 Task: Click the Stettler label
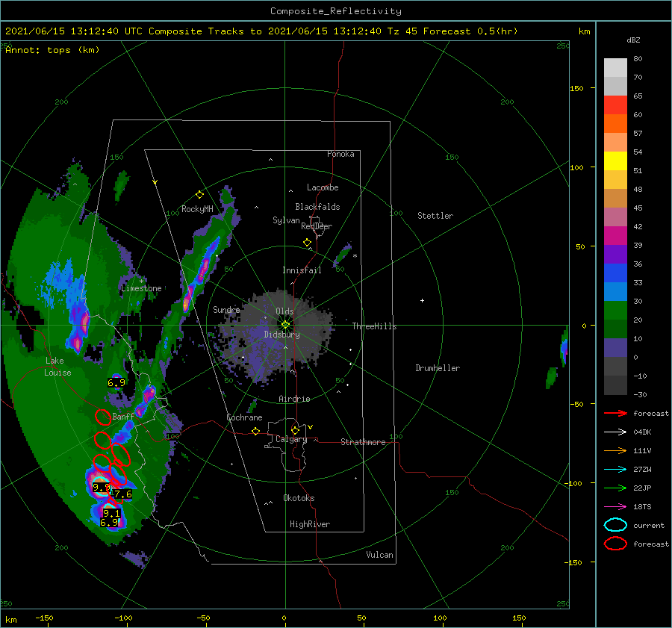pyautogui.click(x=435, y=216)
